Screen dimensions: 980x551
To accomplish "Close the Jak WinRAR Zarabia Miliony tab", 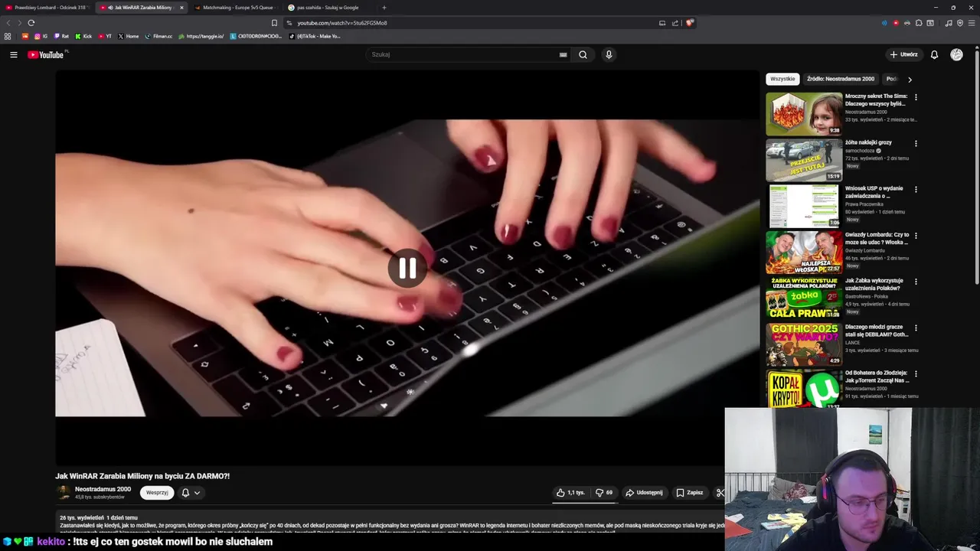I will click(181, 8).
